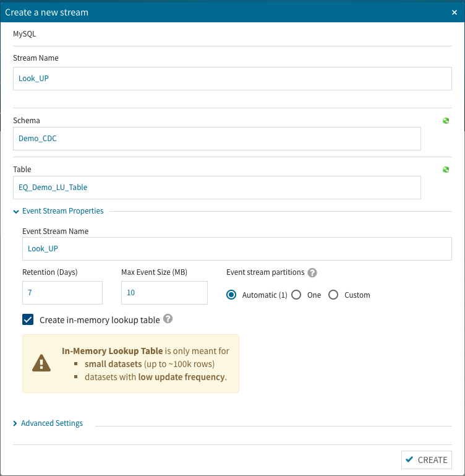This screenshot has height=476, width=465.
Task: Select Automatic (1) partitions option
Action: point(231,295)
